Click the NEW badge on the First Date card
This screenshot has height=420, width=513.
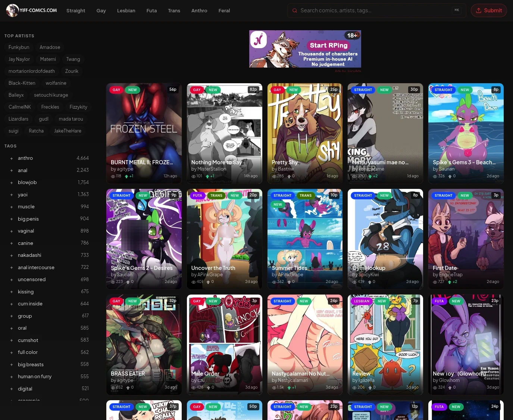[465, 196]
